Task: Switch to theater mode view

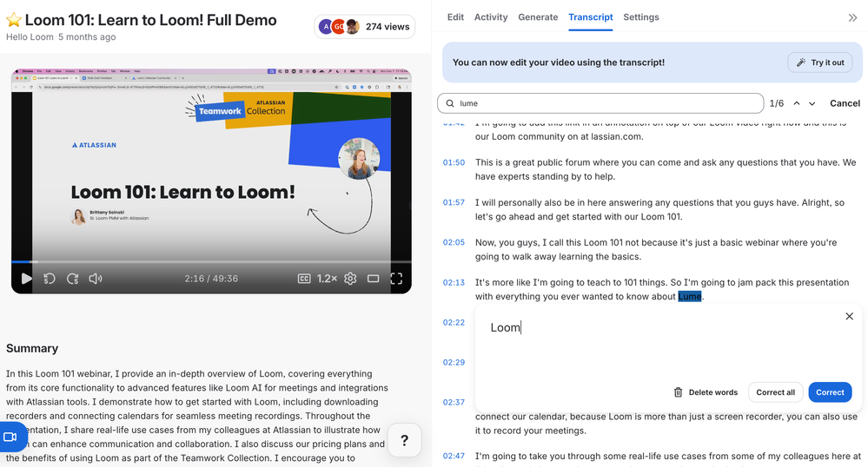Action: pyautogui.click(x=374, y=279)
